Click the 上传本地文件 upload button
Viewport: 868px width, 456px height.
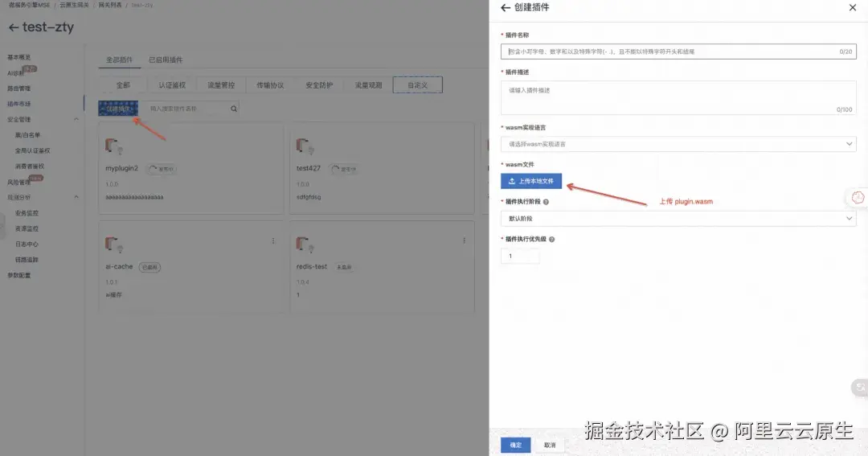coord(531,181)
